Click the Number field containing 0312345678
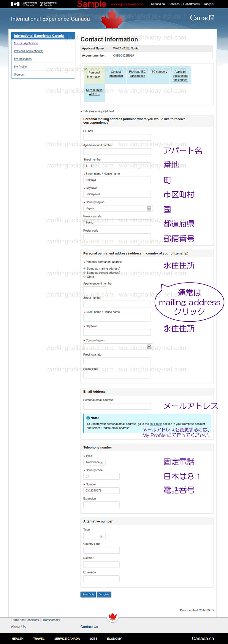This screenshot has height=644, width=228. pos(101,491)
